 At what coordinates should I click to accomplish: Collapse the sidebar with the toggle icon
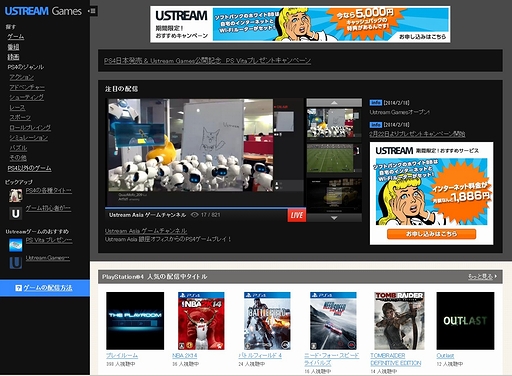pyautogui.click(x=93, y=11)
